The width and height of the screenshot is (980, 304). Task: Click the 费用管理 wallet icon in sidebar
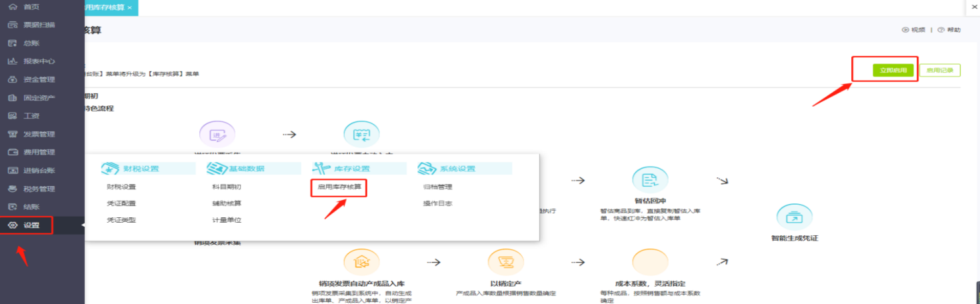[11, 152]
